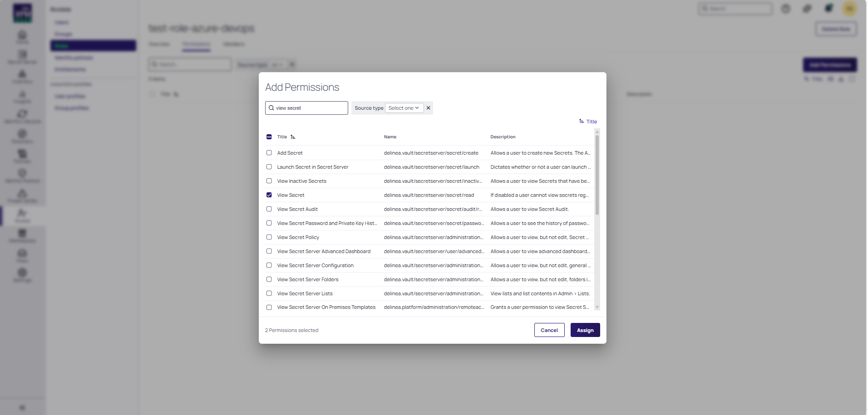The height and width of the screenshot is (415, 868).
Task: Click the Description column header
Action: (x=503, y=137)
